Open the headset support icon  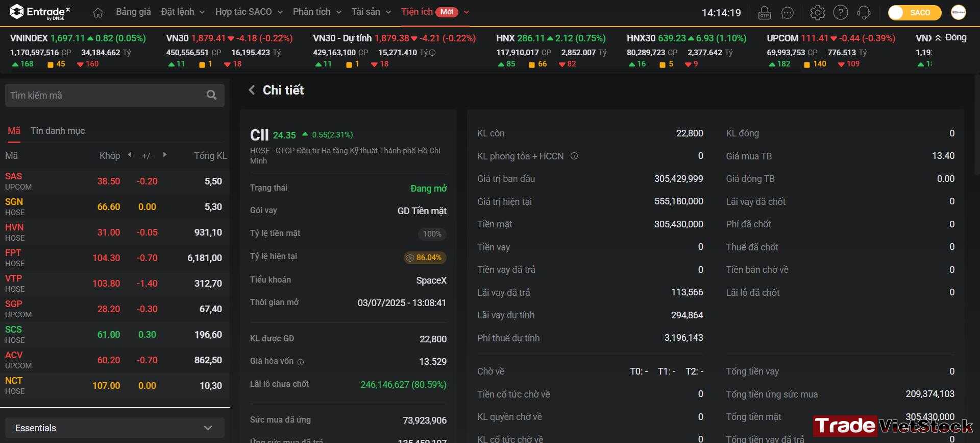point(864,12)
